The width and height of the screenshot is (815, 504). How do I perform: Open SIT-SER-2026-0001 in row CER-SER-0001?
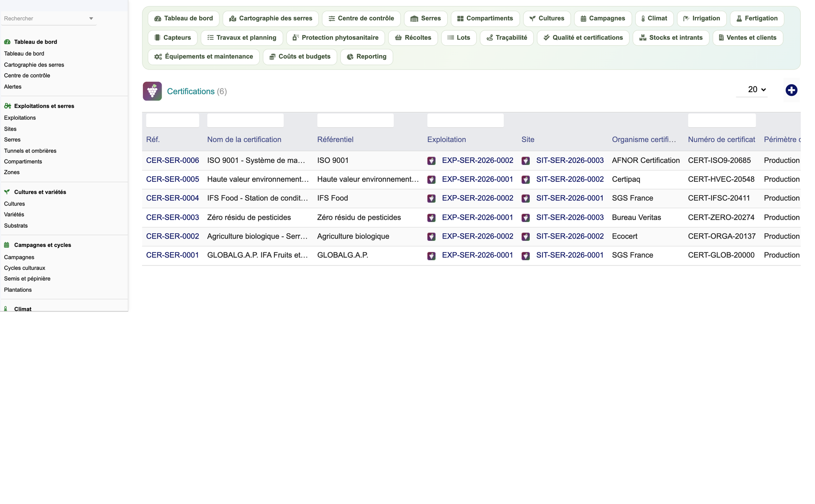coord(570,255)
